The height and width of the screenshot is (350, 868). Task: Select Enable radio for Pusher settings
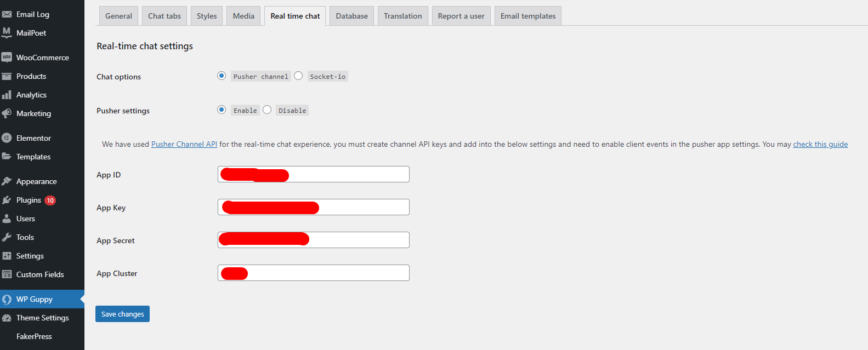pos(222,110)
